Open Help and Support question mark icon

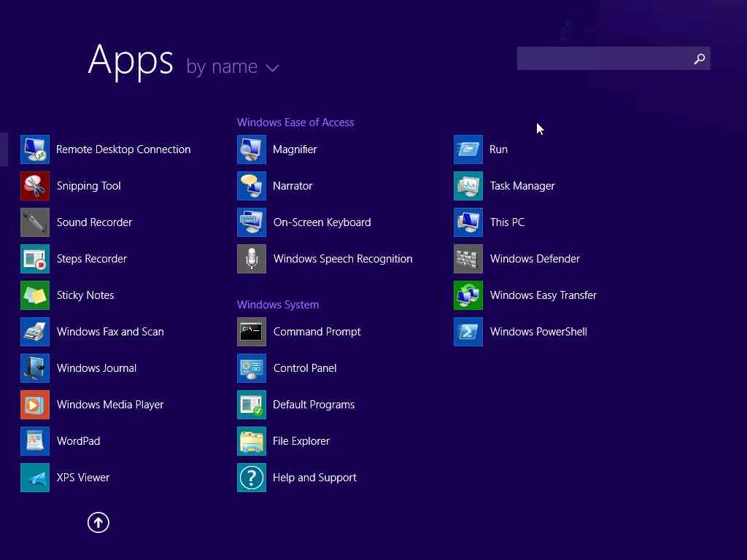[x=252, y=478]
